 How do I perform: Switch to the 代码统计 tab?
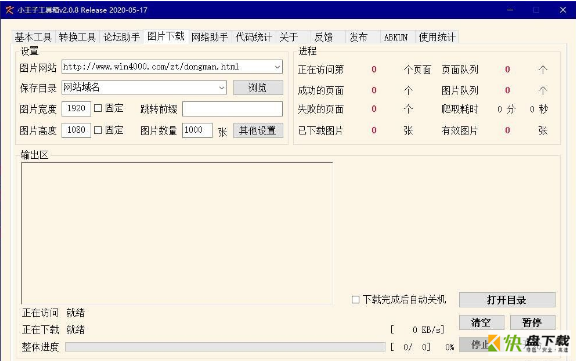254,37
